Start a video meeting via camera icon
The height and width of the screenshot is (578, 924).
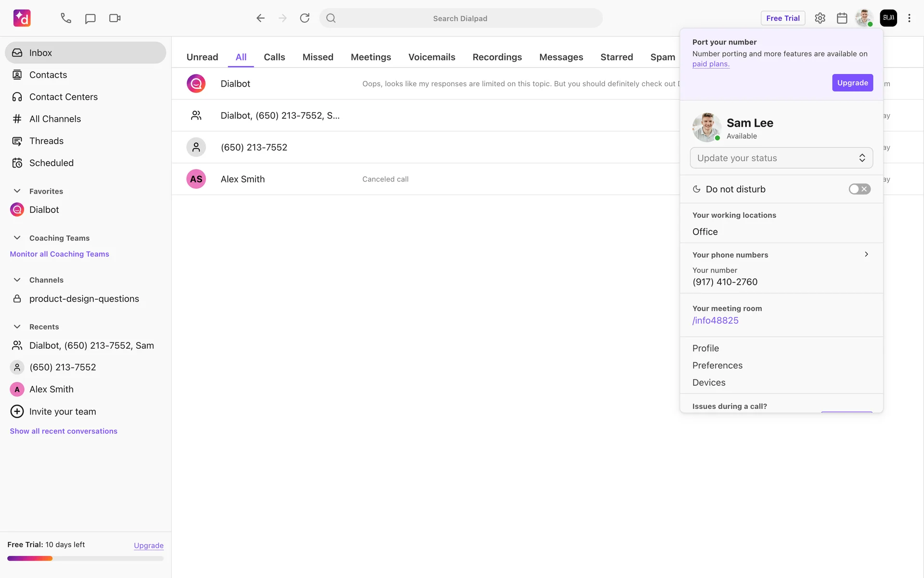(x=115, y=18)
